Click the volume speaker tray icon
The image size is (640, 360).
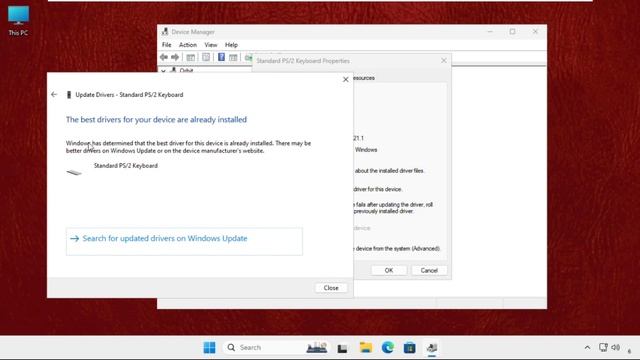click(616, 347)
